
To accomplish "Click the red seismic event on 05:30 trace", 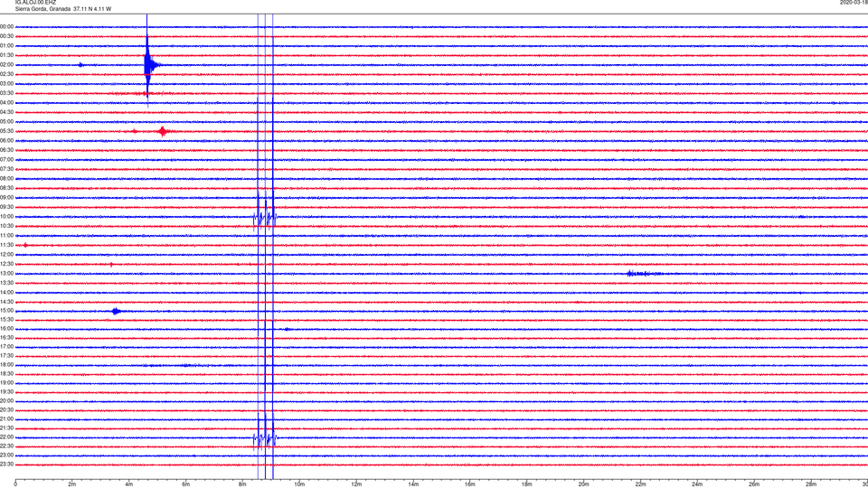I will [162, 131].
